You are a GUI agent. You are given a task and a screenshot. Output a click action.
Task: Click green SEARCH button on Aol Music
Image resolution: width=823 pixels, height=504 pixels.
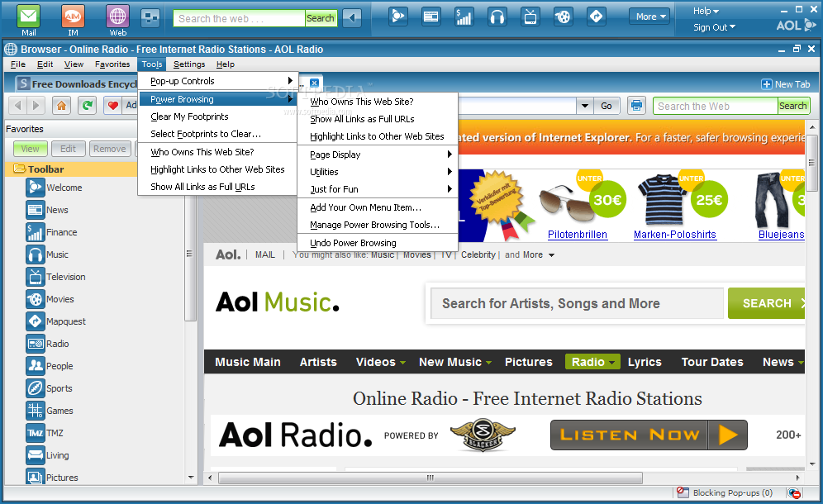point(767,303)
